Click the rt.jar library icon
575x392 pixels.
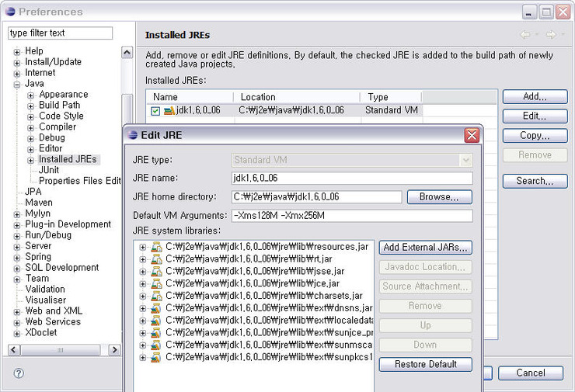pos(156,259)
